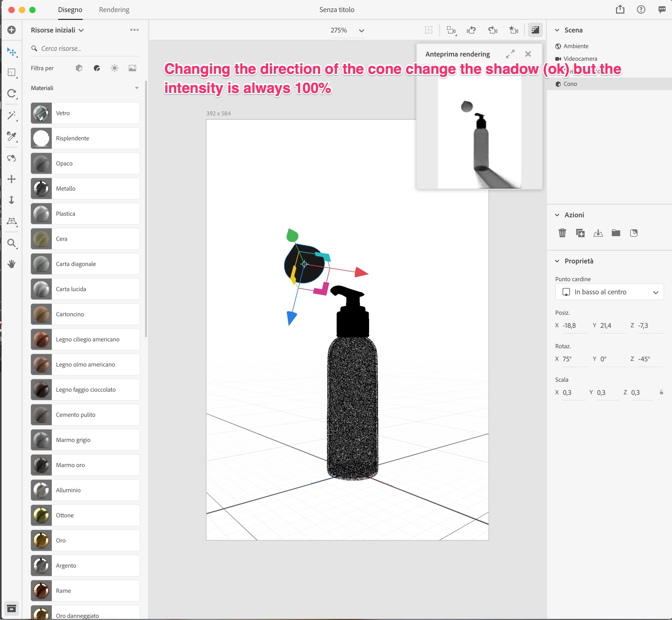Image resolution: width=672 pixels, height=620 pixels.
Task: Click the share export icon
Action: tap(620, 9)
